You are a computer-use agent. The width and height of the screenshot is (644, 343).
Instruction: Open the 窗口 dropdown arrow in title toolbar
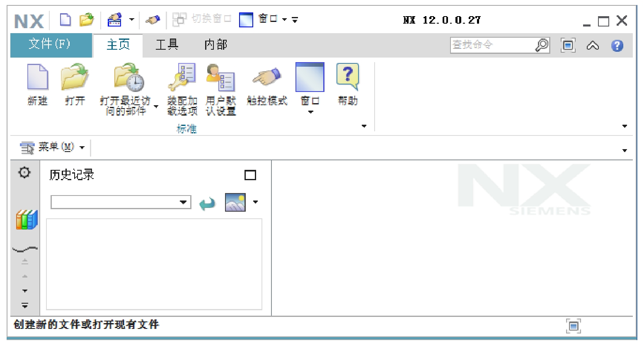coord(285,19)
